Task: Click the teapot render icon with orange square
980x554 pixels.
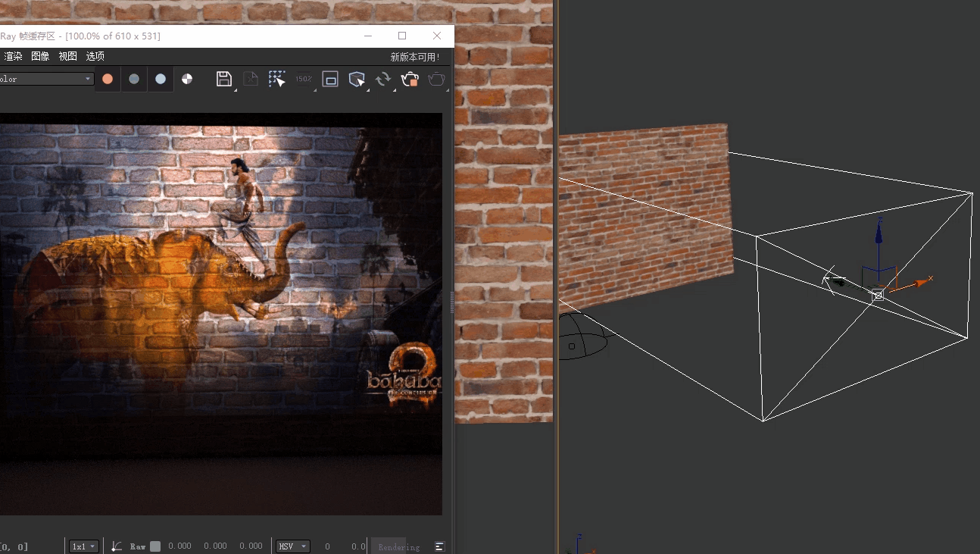Action: tap(410, 79)
